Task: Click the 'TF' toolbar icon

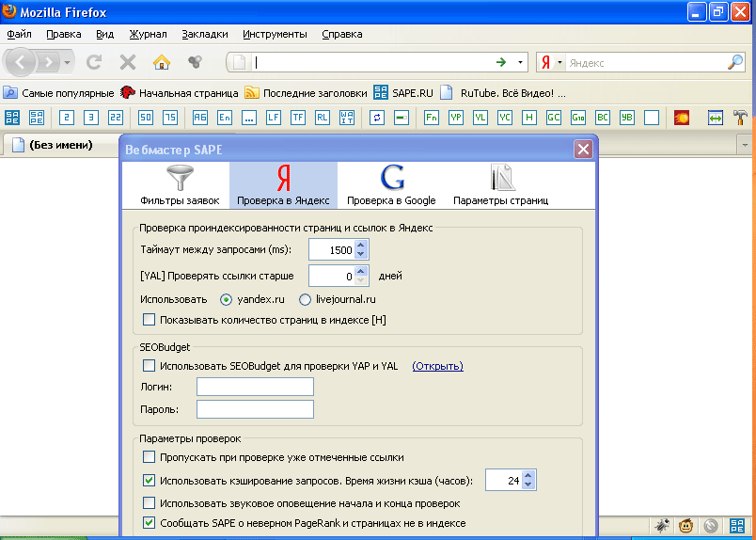Action: tap(298, 118)
